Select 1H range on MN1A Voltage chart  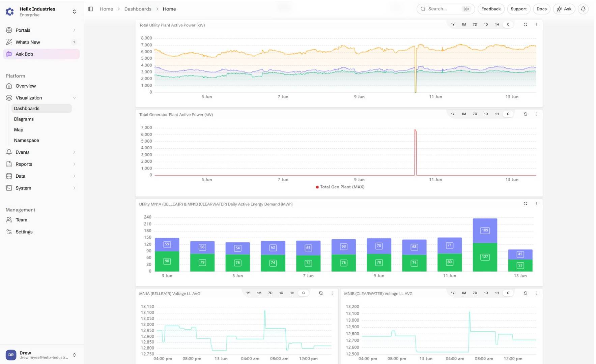[292, 293]
